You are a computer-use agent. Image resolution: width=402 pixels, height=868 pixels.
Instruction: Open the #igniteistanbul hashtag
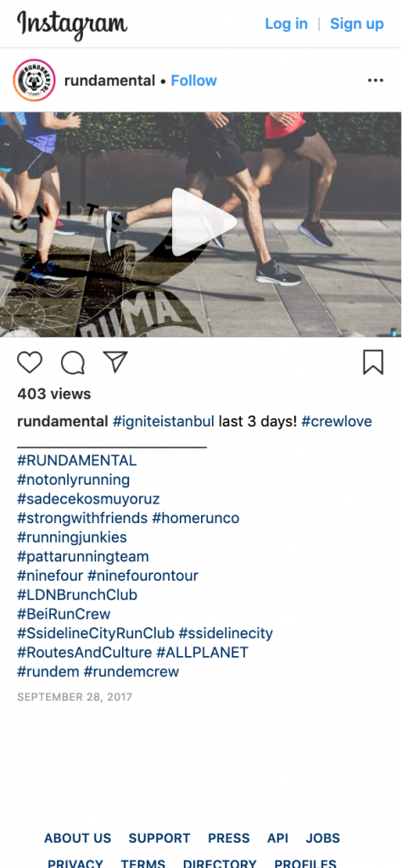164,421
